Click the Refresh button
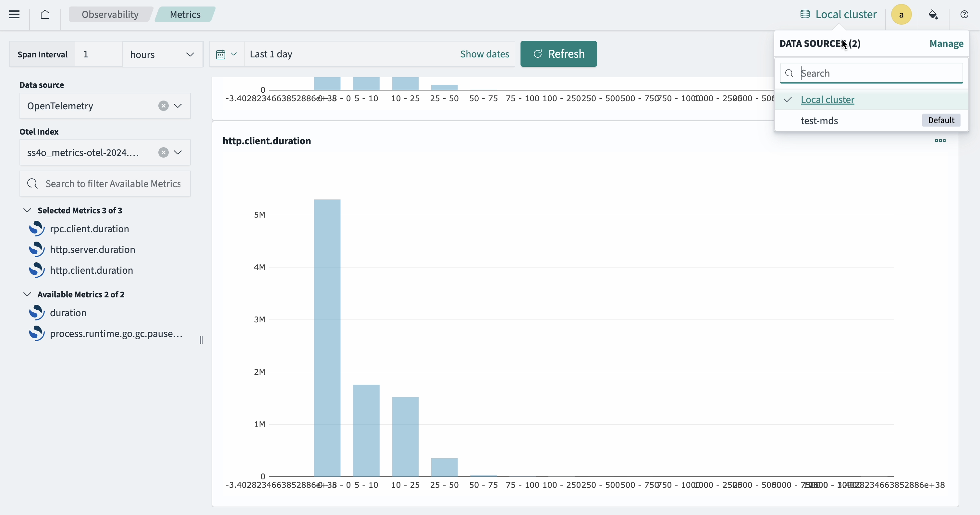980x515 pixels. tap(558, 54)
